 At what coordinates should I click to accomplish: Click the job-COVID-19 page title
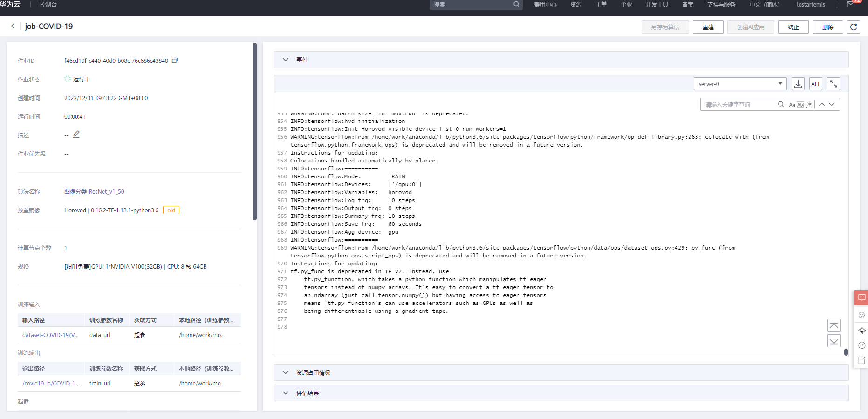click(x=49, y=26)
